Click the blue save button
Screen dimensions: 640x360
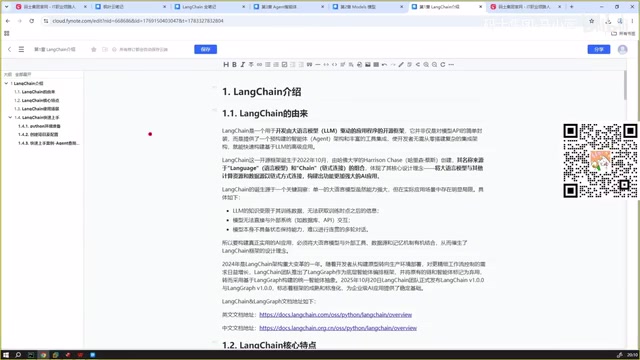[x=205, y=49]
